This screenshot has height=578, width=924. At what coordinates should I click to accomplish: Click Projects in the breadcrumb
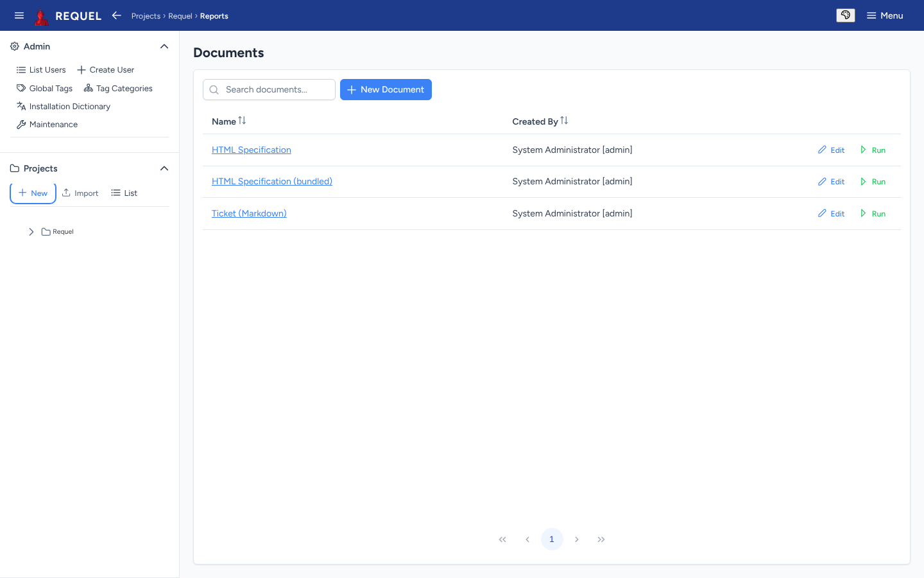[146, 16]
